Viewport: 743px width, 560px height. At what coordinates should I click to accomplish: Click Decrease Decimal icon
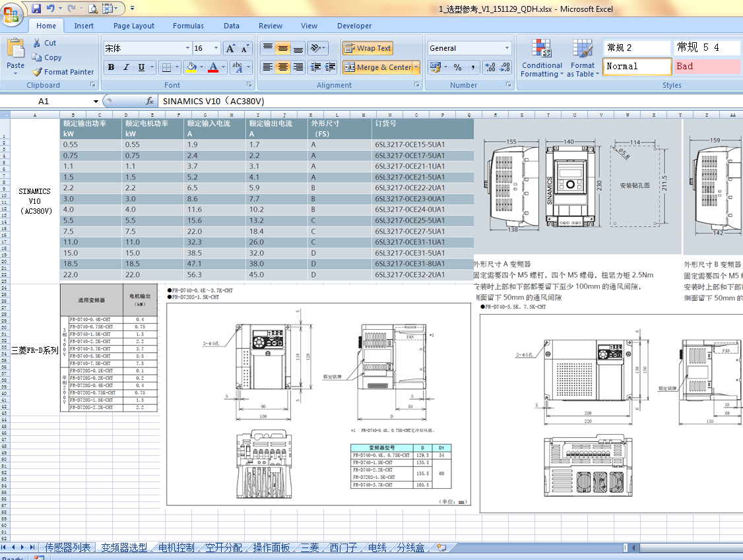505,67
